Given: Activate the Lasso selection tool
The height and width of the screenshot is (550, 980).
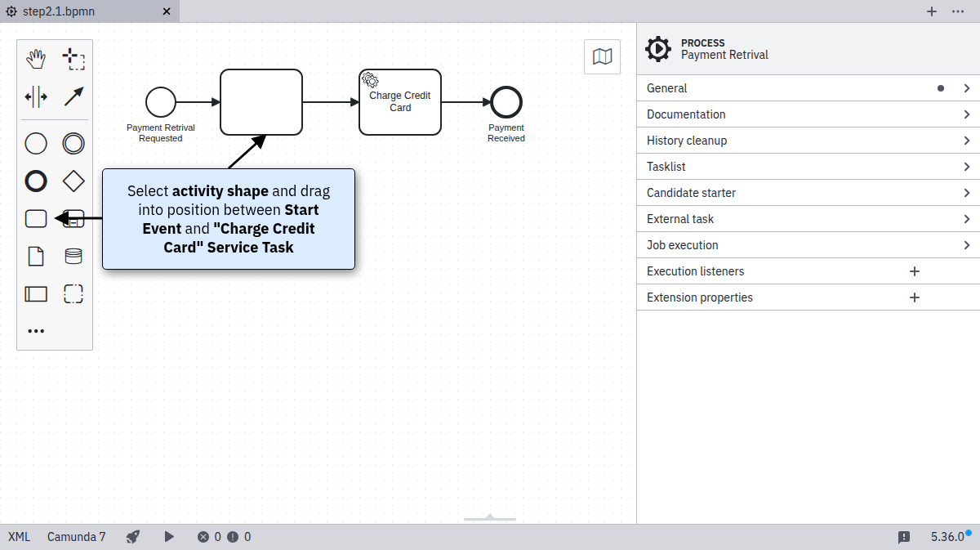Looking at the screenshot, I should click(73, 59).
